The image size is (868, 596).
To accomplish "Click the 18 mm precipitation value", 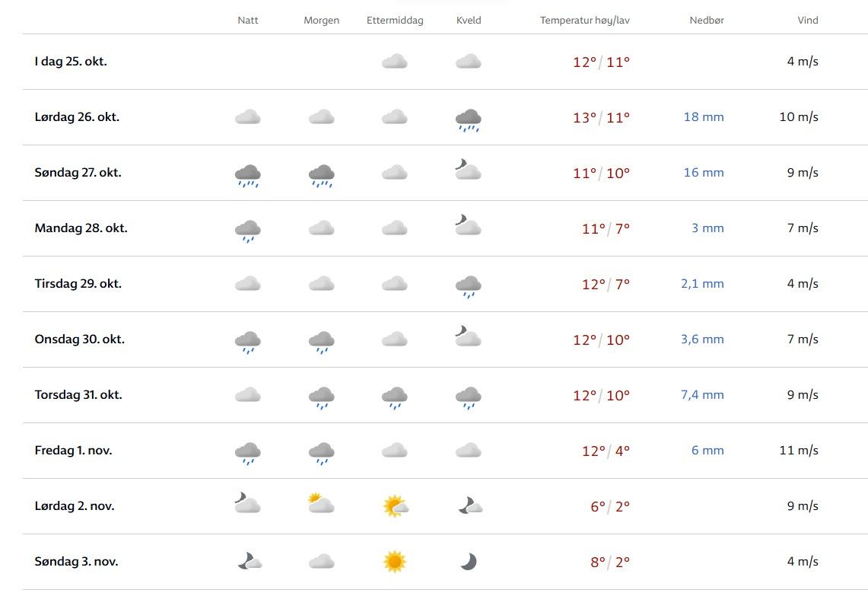I will coord(704,117).
